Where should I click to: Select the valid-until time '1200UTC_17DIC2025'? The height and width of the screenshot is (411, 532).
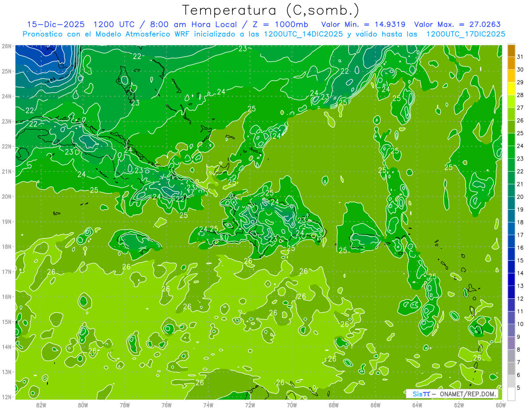click(465, 34)
